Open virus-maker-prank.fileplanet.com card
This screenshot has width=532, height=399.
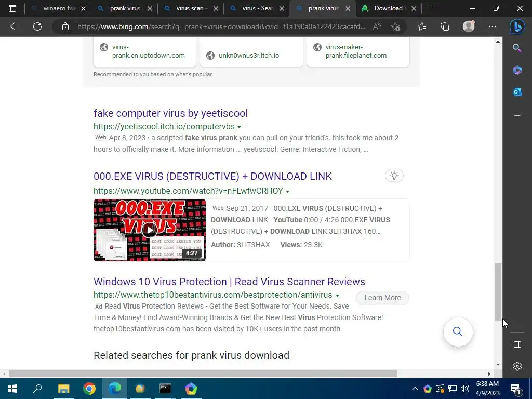[x=358, y=51]
